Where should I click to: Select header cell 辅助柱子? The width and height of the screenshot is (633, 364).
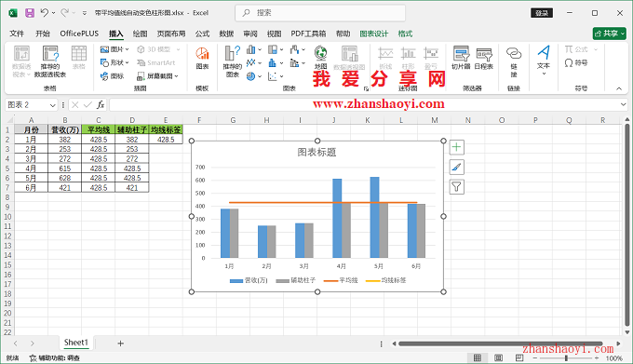point(132,129)
